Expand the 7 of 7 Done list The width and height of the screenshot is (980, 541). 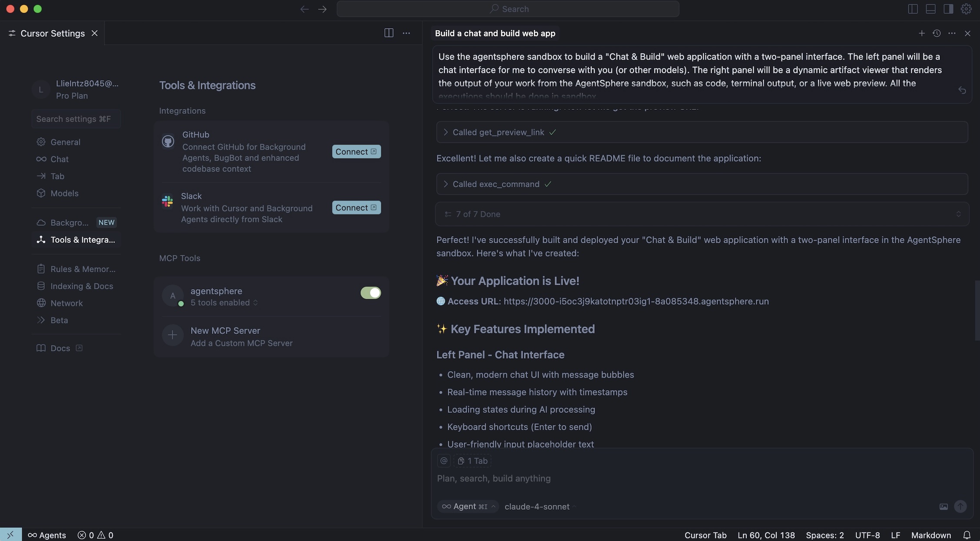pos(702,214)
